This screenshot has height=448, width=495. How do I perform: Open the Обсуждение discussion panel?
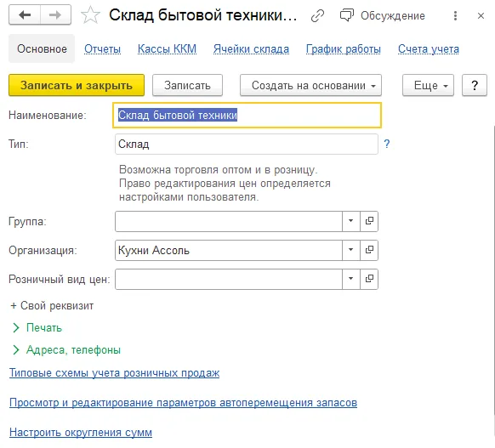point(382,15)
